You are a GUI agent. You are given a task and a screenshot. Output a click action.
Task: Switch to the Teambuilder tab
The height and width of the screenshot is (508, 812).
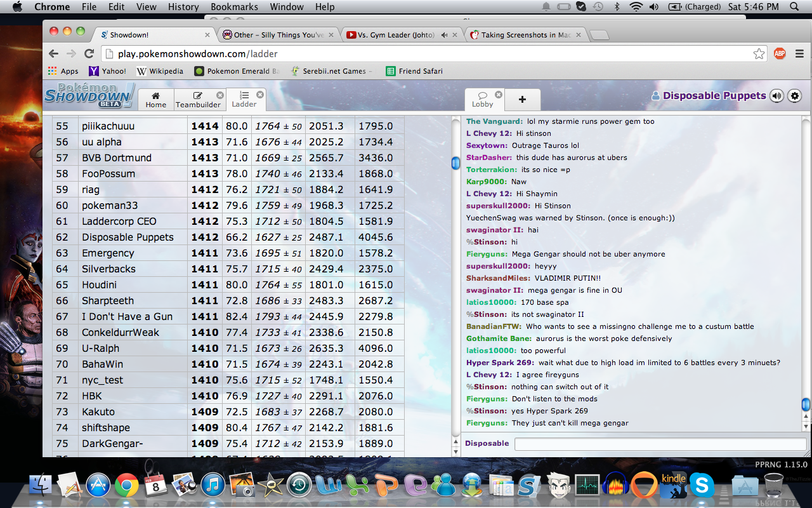click(x=199, y=100)
